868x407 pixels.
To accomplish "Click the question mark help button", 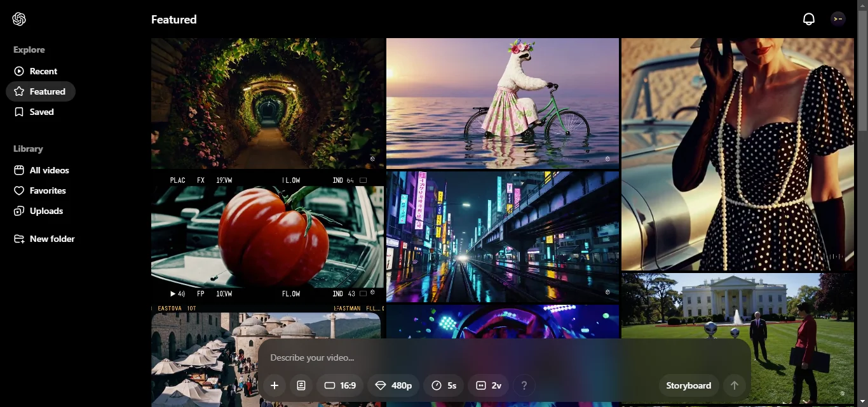I will click(x=524, y=385).
